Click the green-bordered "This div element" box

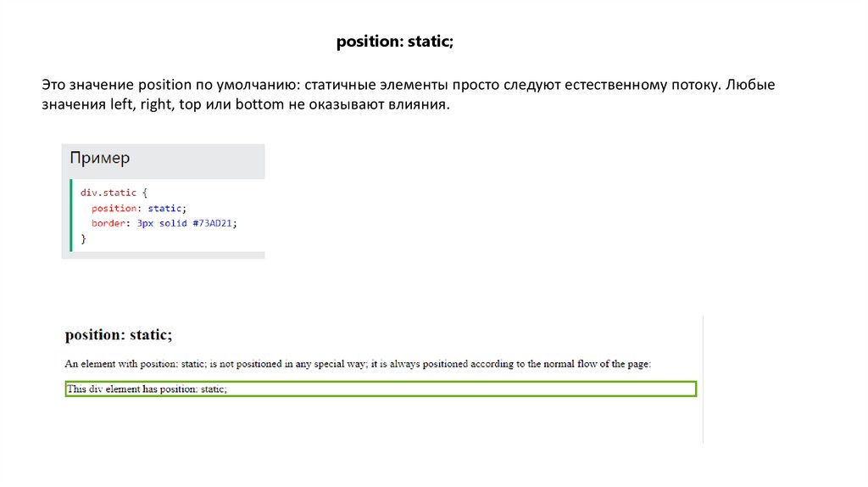[381, 389]
